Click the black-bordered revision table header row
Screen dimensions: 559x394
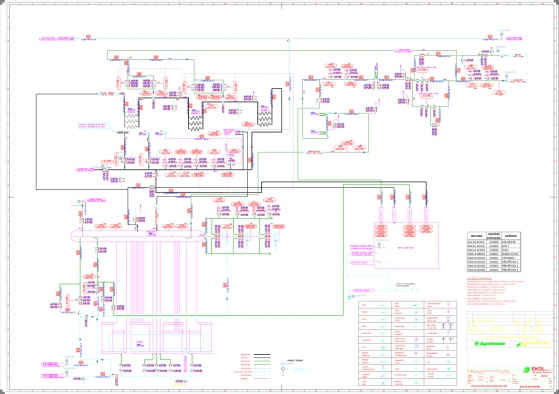coord(494,236)
